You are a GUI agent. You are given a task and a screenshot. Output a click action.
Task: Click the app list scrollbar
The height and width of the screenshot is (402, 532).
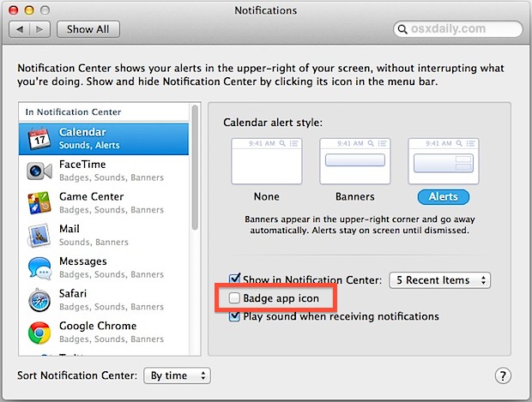click(x=195, y=168)
